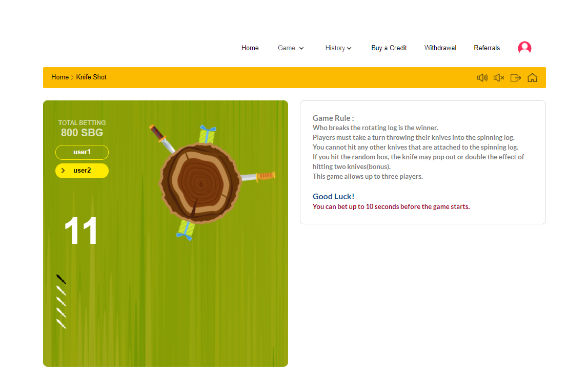Click the Good Luck! text
Viewport: 588px width, 378px height.
(x=333, y=196)
